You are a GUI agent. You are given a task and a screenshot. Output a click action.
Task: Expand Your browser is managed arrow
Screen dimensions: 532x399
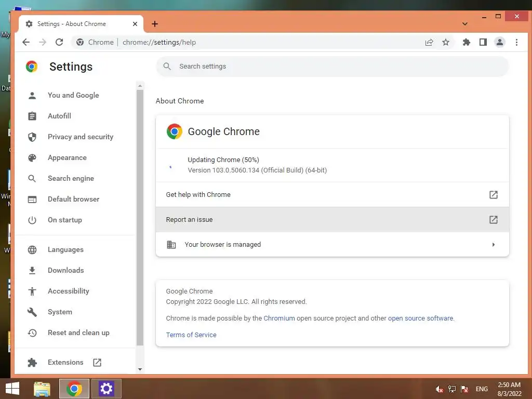[x=494, y=245]
